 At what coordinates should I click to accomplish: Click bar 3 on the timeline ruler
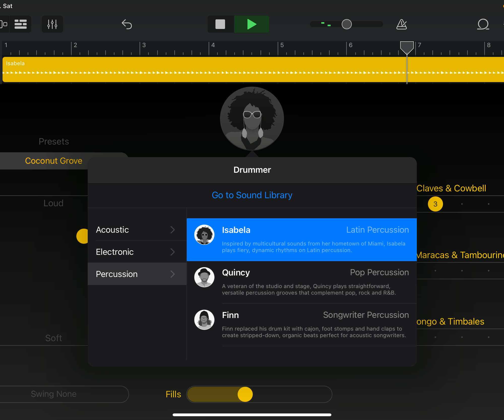pos(144,45)
